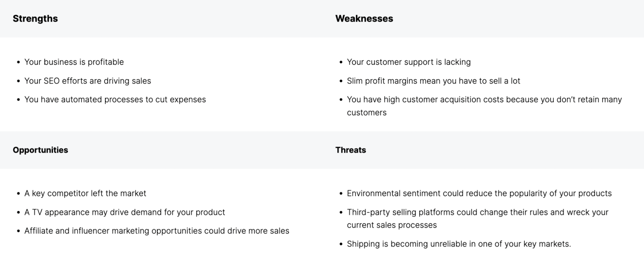Screen dimensions: 644x253
Task: Select the 'A TV appearance' bullet text
Action: 125,212
